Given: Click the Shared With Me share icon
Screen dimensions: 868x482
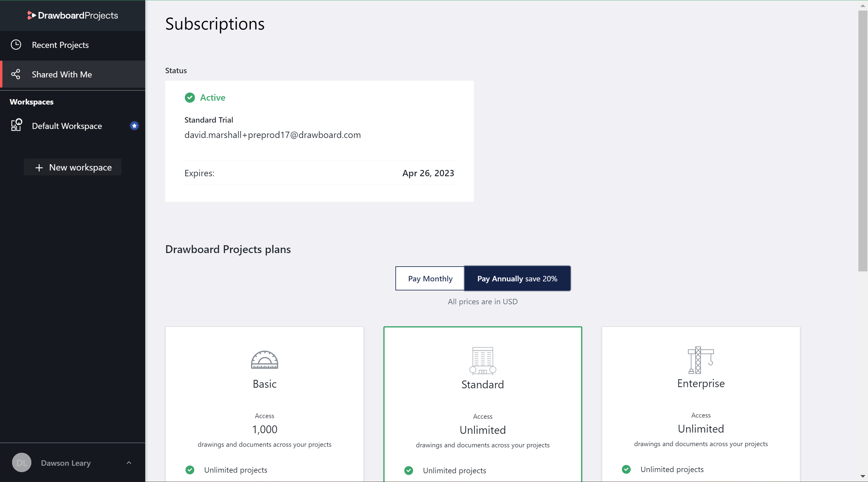Looking at the screenshot, I should pos(16,74).
